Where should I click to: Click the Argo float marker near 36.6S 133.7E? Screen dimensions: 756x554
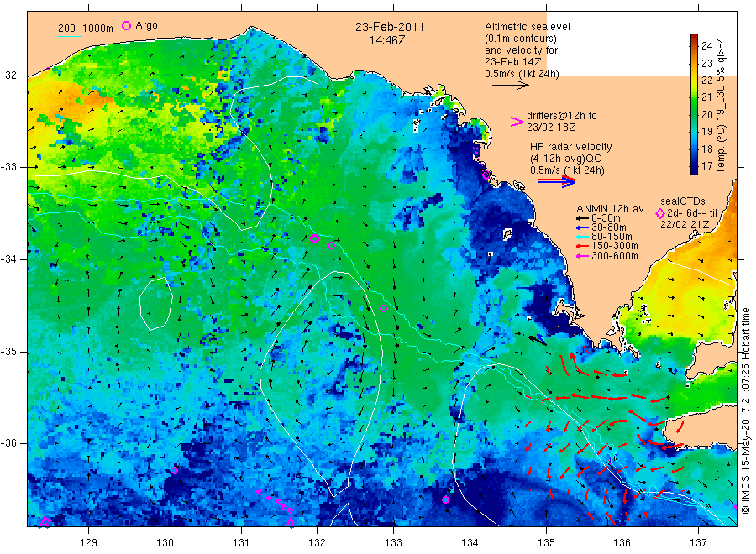445,499
